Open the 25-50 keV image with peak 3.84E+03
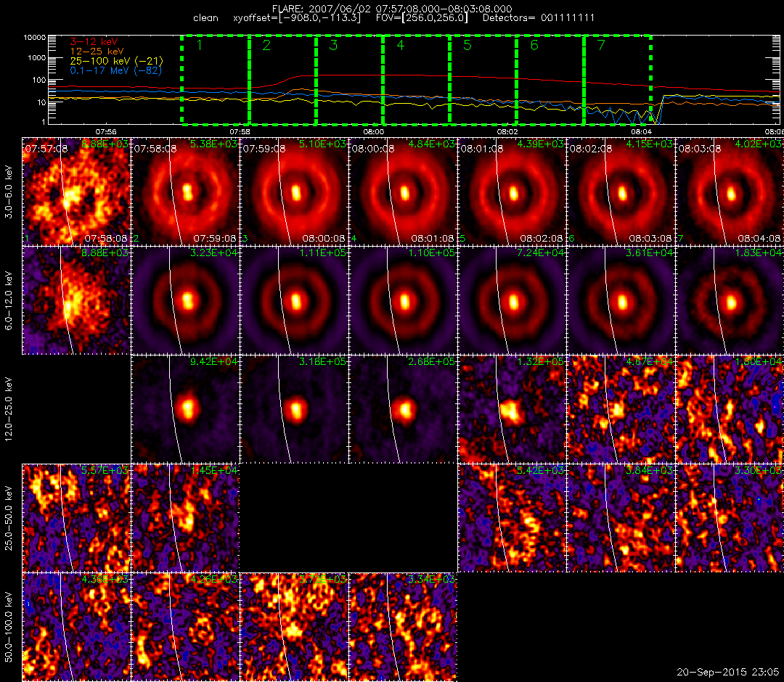The width and height of the screenshot is (784, 682). click(621, 518)
